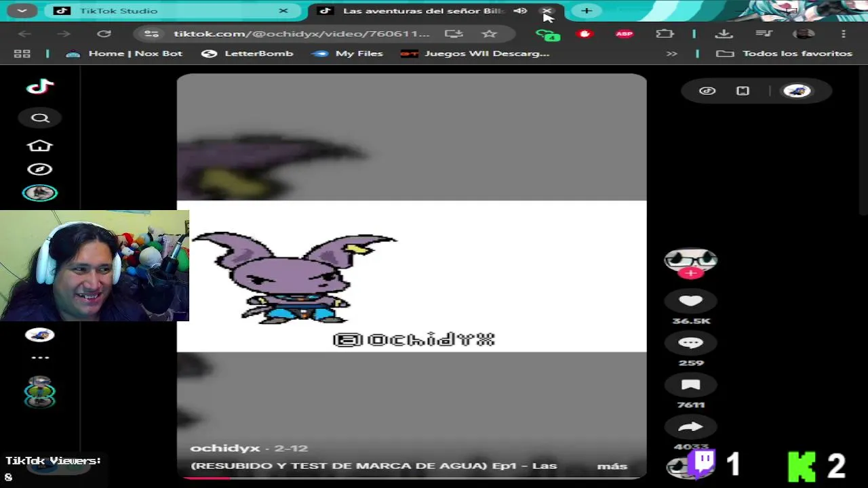Open the apps grid in bookmarks bar
This screenshot has height=488, width=868.
pos(22,54)
